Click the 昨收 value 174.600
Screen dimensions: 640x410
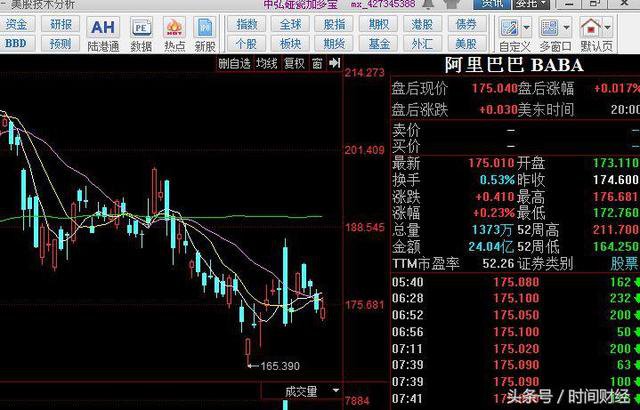click(x=616, y=180)
